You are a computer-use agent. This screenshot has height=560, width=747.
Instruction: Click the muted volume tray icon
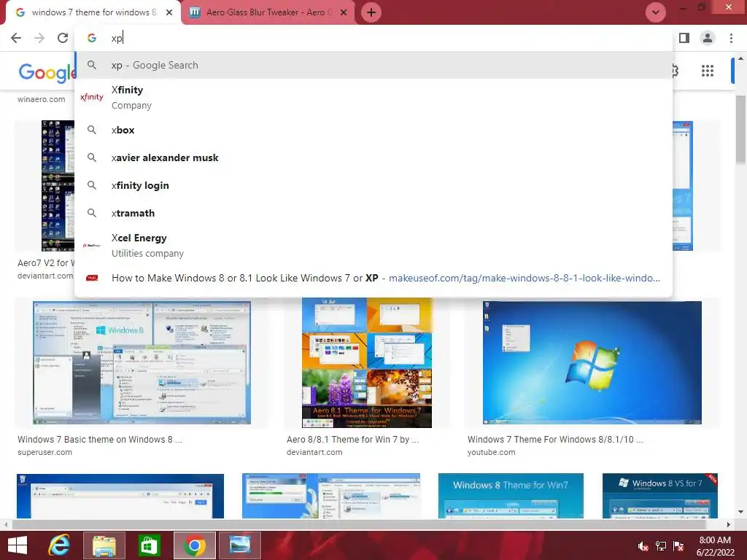click(x=643, y=547)
